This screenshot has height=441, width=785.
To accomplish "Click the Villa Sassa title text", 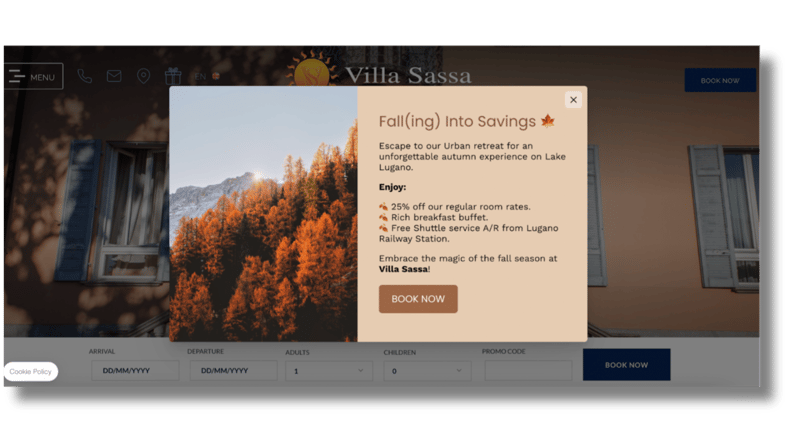I will pyautogui.click(x=408, y=76).
